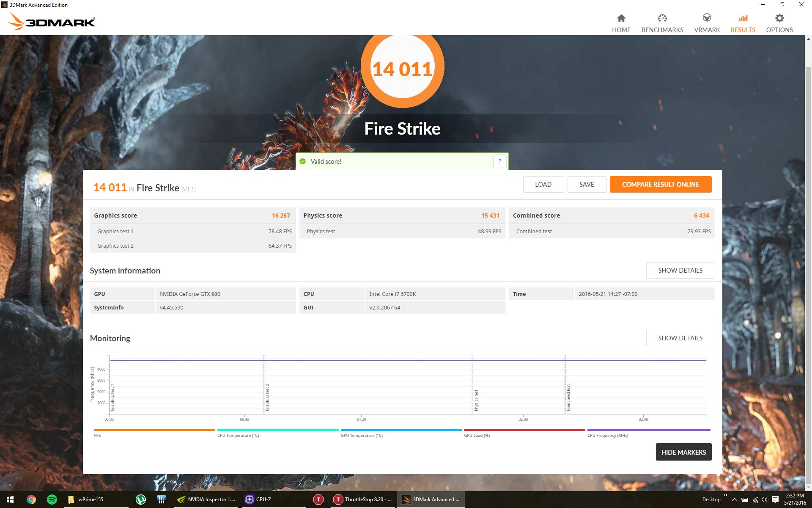The height and width of the screenshot is (508, 812).
Task: Click the Combined test 29.93 FPS row
Action: point(612,231)
